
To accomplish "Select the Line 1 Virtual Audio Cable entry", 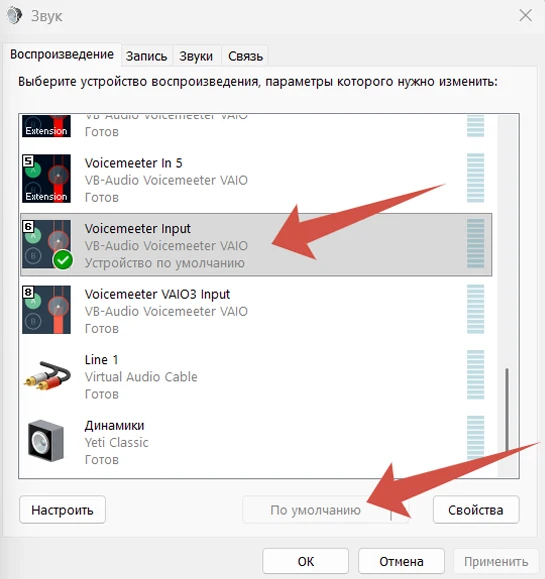I will 256,377.
